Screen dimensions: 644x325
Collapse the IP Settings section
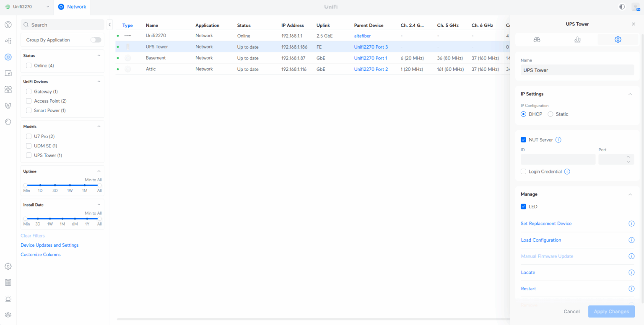click(630, 94)
